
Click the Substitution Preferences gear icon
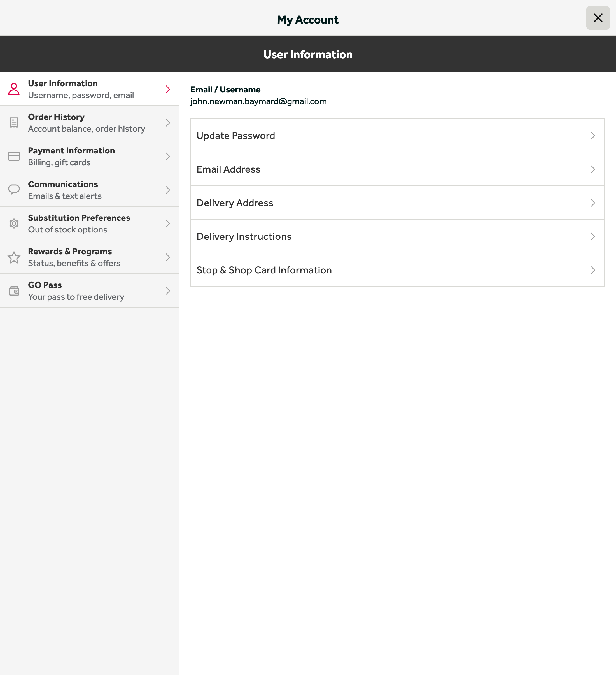13,223
